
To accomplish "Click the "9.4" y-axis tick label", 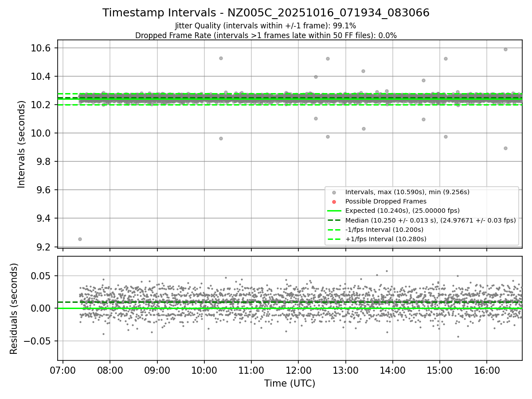I will [43, 218].
